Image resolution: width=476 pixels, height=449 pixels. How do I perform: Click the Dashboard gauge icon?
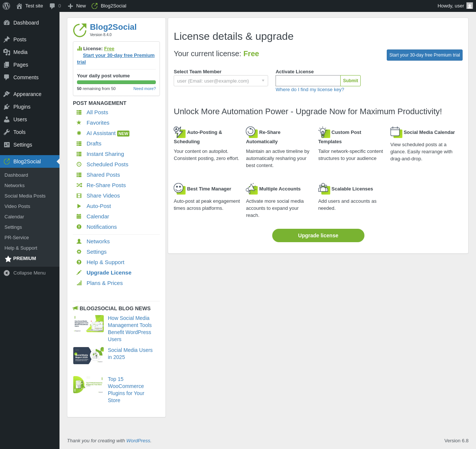click(7, 23)
